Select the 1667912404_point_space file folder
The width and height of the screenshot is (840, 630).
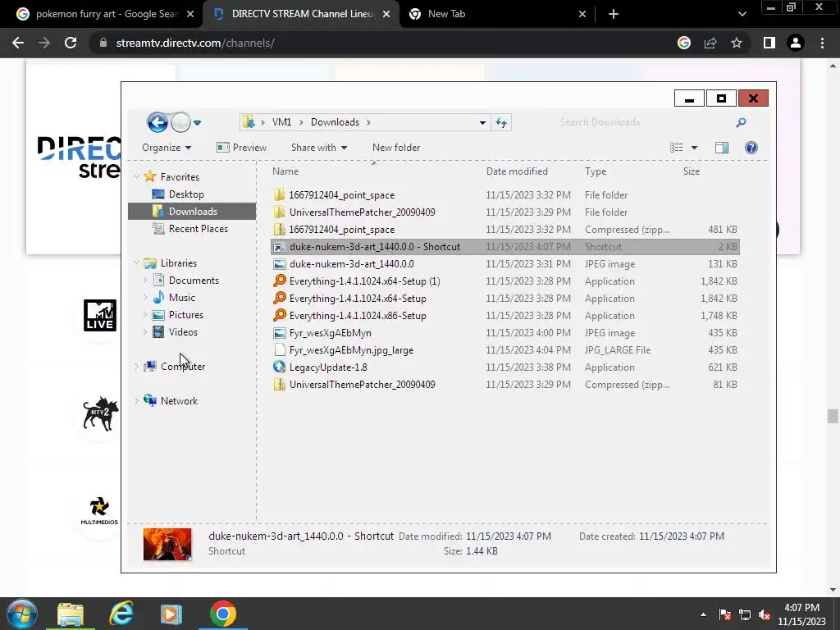pos(505,195)
